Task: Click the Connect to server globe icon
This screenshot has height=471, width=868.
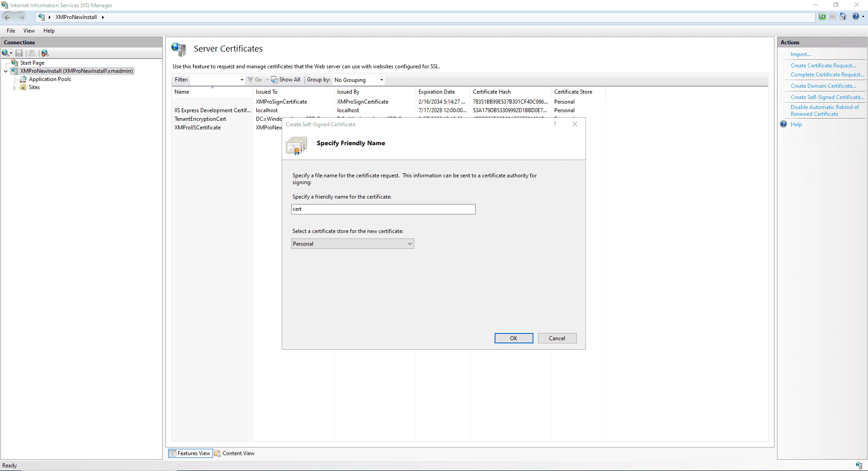Action: 5,53
